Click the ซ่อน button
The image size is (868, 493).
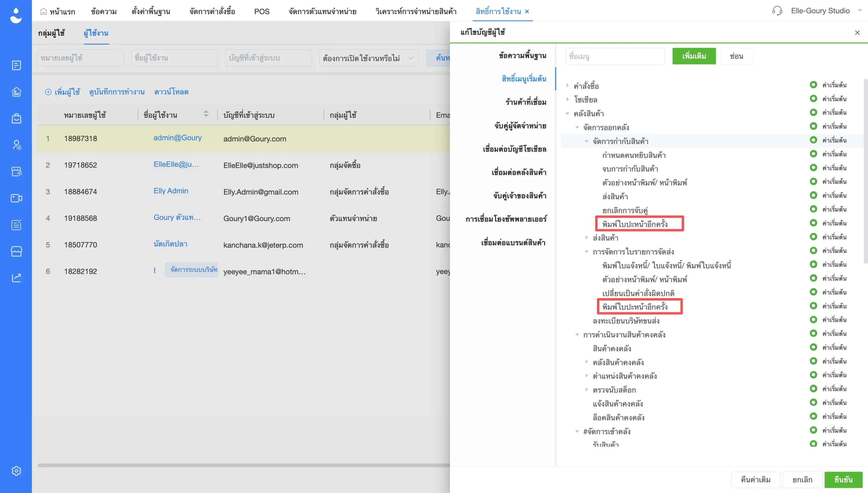(737, 56)
